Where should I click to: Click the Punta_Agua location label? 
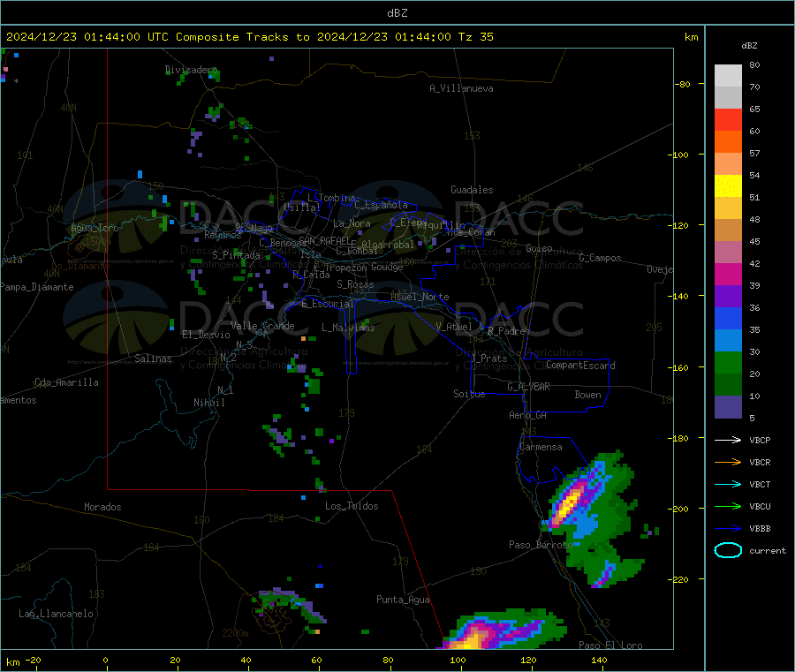403,600
